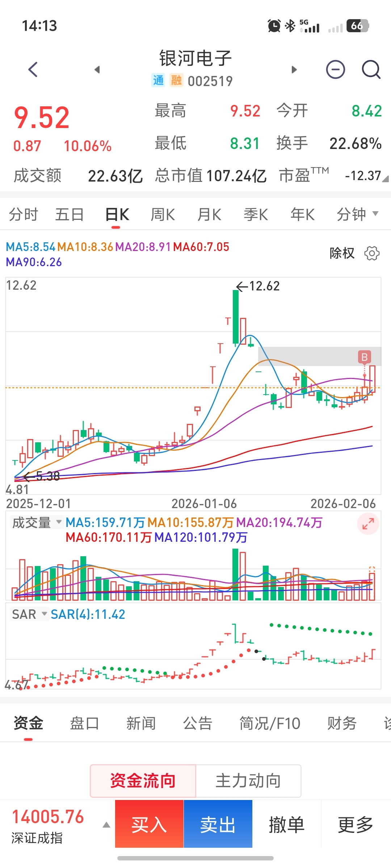Select 资金流向 segment
Screen dimensions: 391x868
(143, 781)
